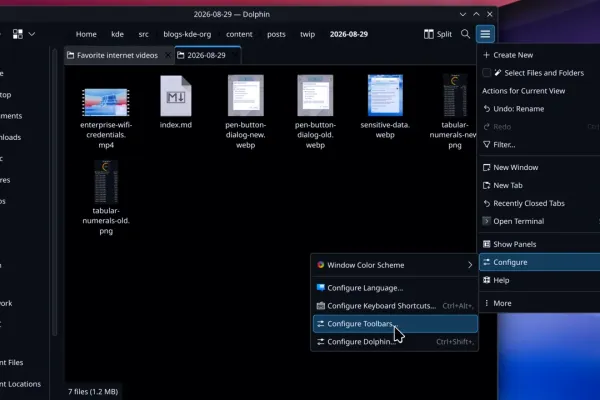Choose Configure Toolbars...
Screen dimensions: 600x400
tap(395, 324)
